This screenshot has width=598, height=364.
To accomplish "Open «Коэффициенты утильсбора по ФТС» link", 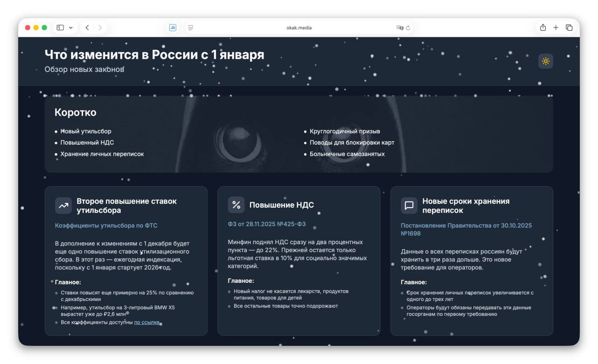I will [x=106, y=225].
